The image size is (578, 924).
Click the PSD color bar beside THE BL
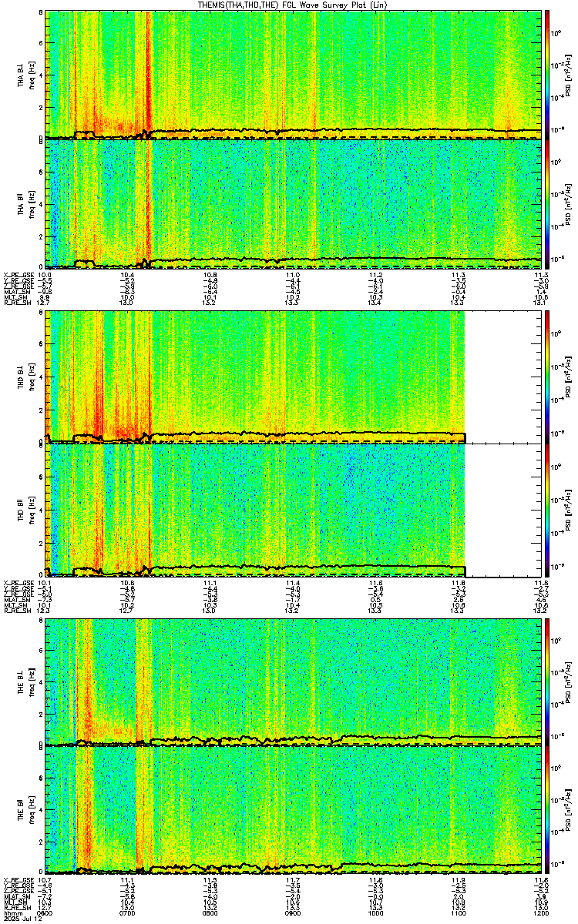pyautogui.click(x=548, y=683)
